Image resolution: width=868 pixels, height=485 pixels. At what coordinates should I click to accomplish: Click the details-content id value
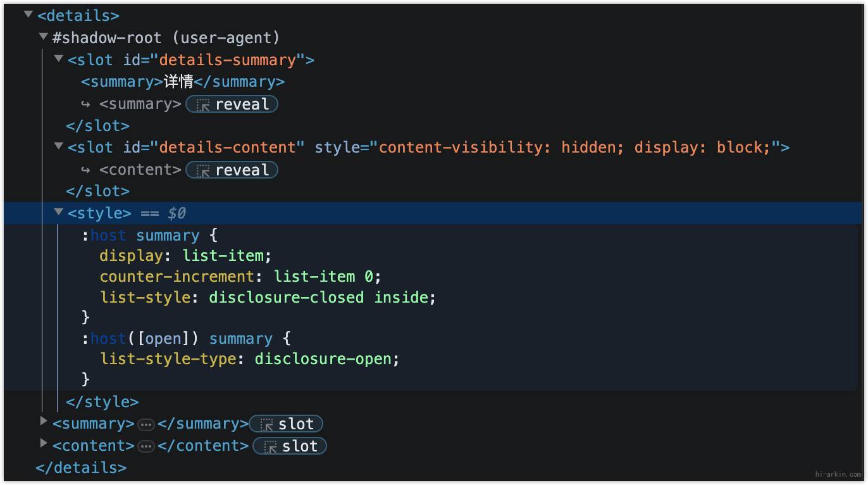click(x=228, y=147)
